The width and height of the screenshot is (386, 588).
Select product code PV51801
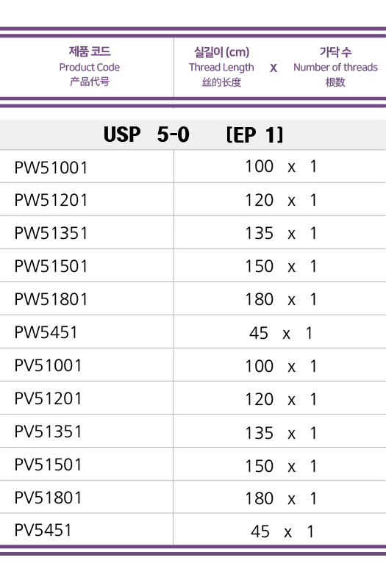48,498
